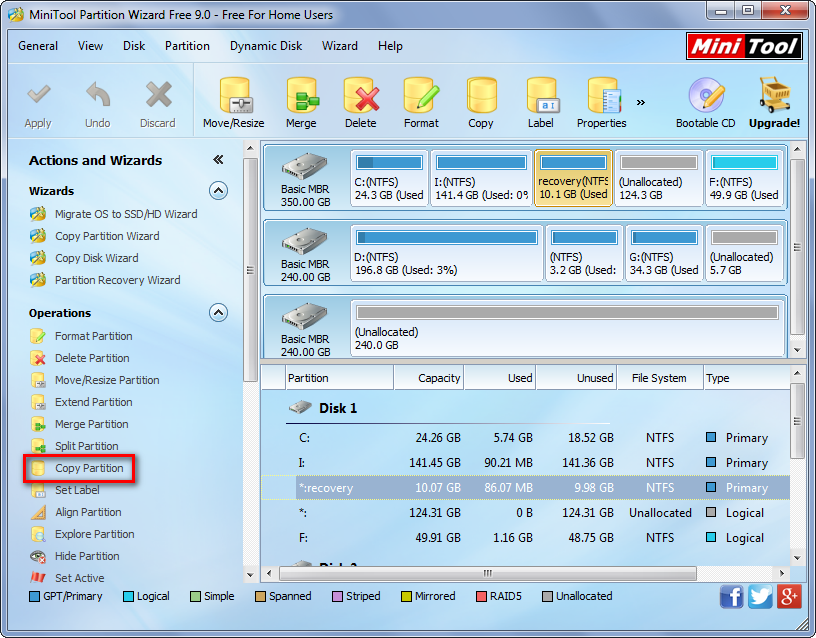This screenshot has width=816, height=638.
Task: Click the Undo arrow icon
Action: click(x=98, y=95)
